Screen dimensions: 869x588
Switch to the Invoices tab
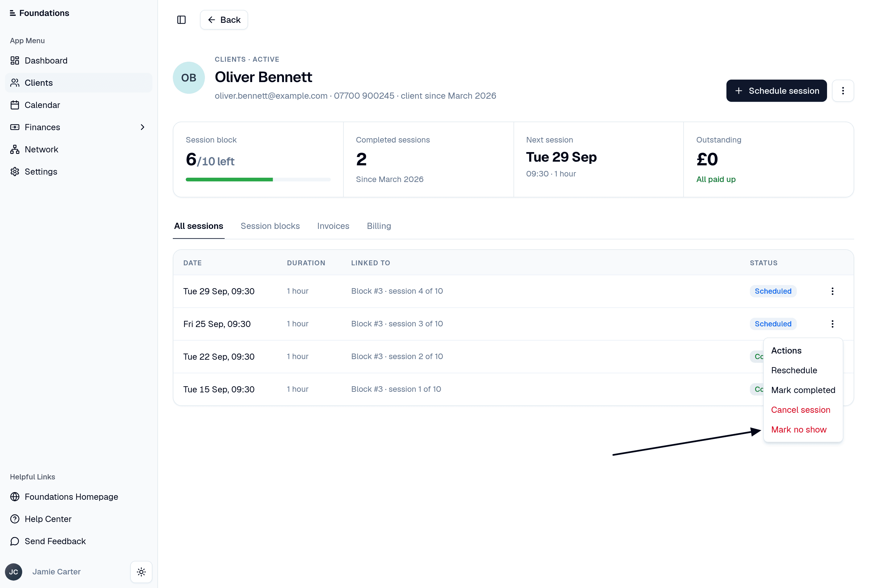pos(333,226)
